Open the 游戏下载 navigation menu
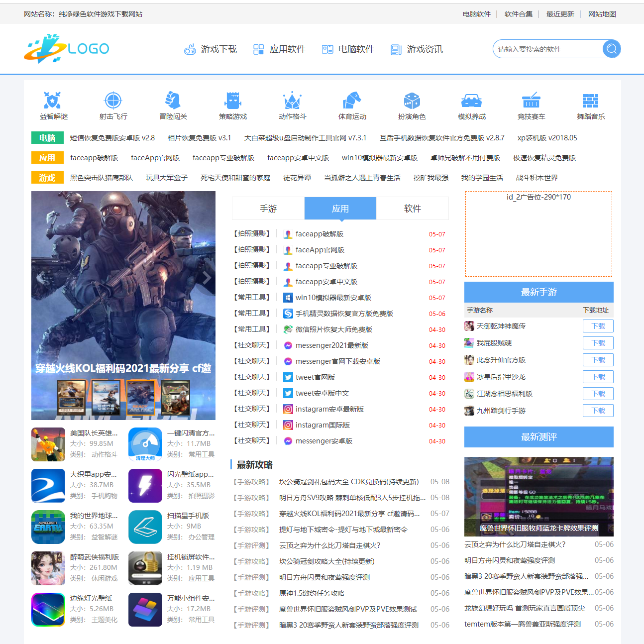 point(211,49)
